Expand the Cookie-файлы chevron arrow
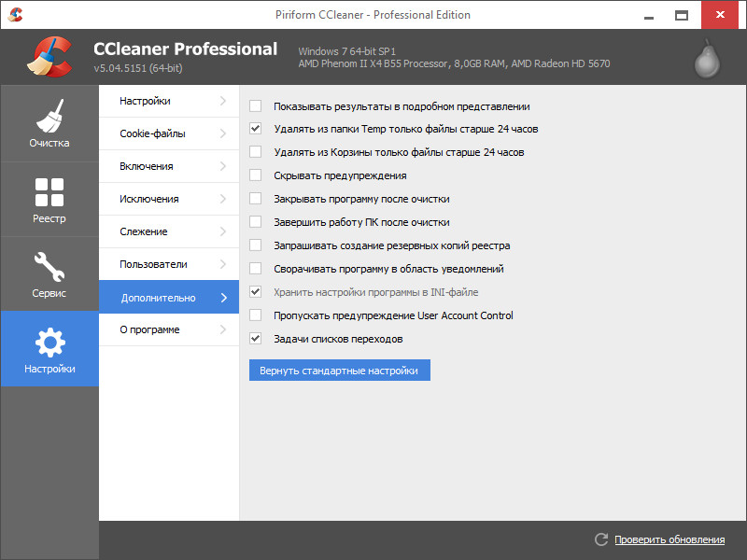Image resolution: width=747 pixels, height=560 pixels. [223, 133]
